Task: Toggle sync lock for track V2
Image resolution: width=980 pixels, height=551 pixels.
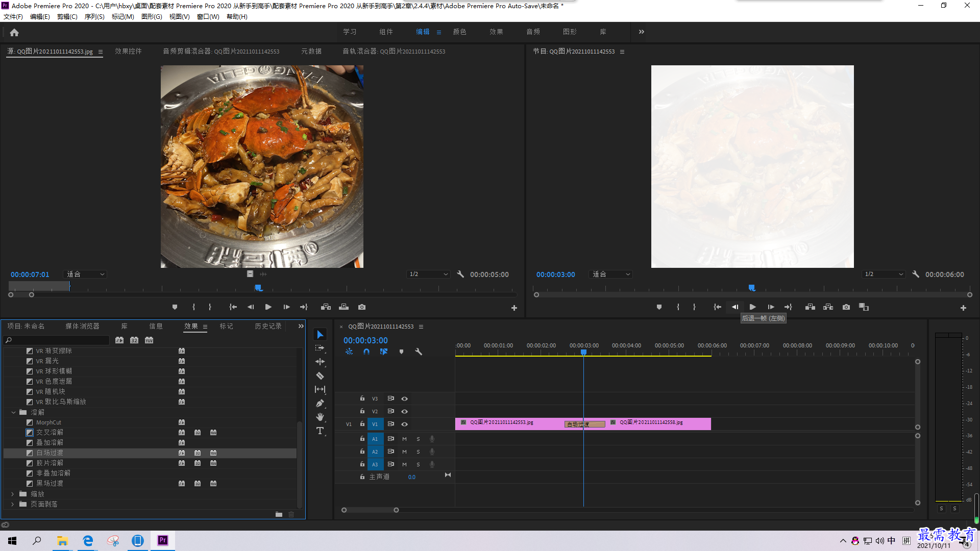Action: tap(390, 411)
